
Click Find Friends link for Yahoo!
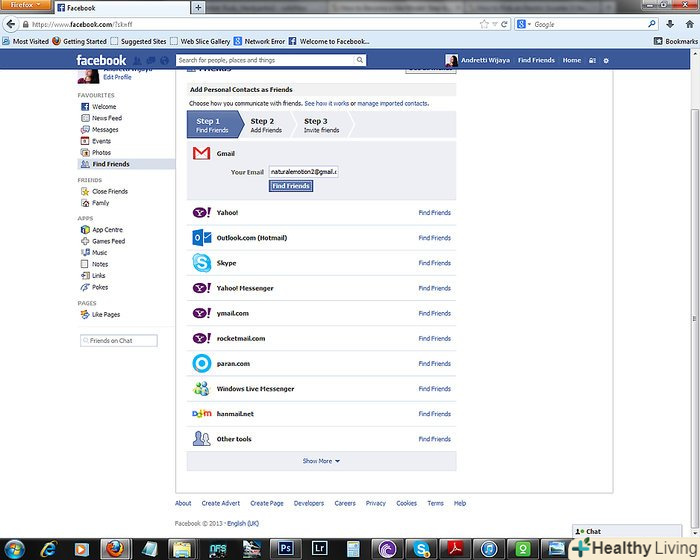[x=434, y=213]
